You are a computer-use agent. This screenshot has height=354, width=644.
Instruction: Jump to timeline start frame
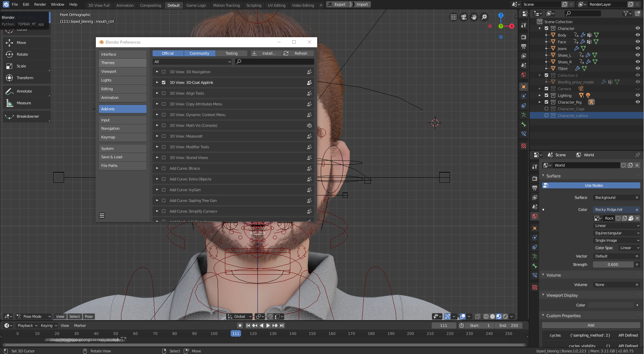[x=248, y=326]
